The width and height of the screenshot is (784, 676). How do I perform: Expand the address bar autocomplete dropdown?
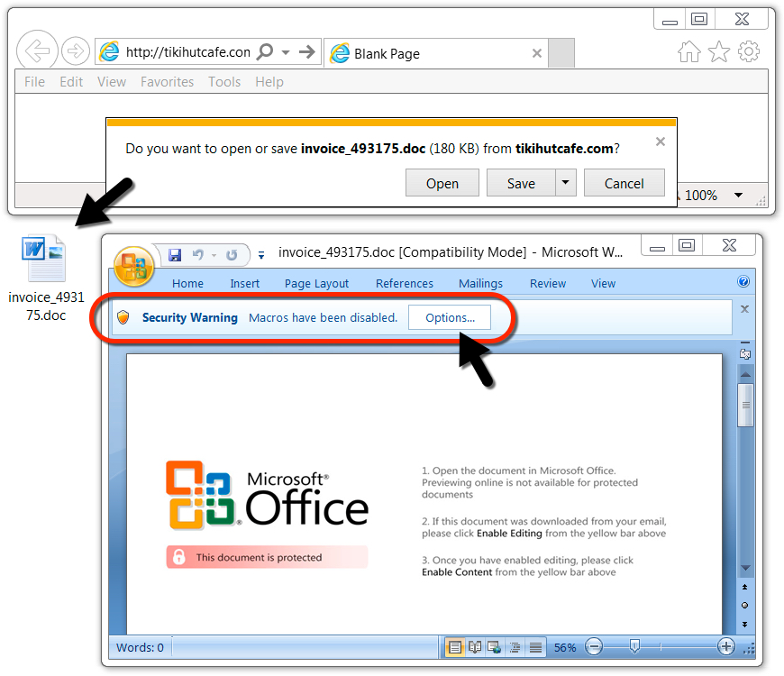click(x=286, y=52)
